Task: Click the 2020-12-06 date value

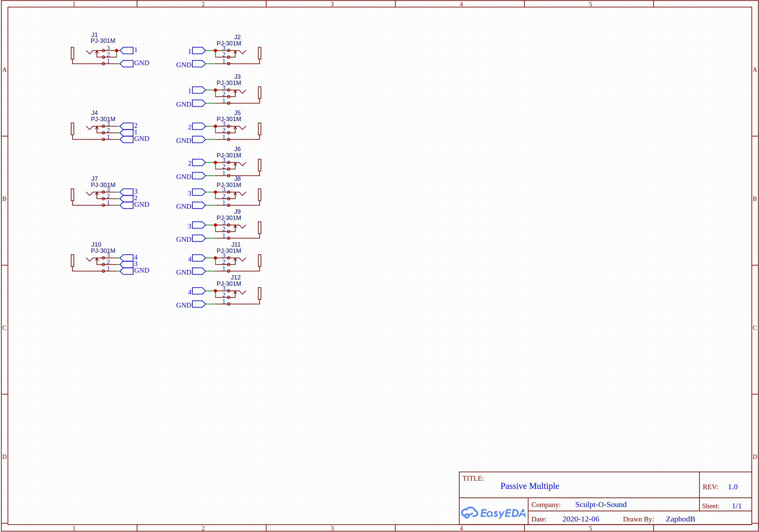Action: click(580, 519)
